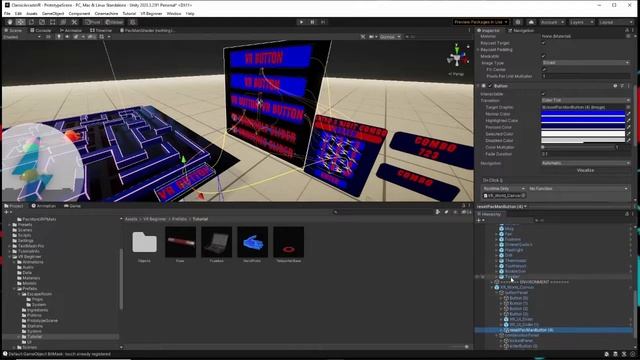Open the Gizmos dropdown in Scene view
The image size is (640, 360).
390,37
